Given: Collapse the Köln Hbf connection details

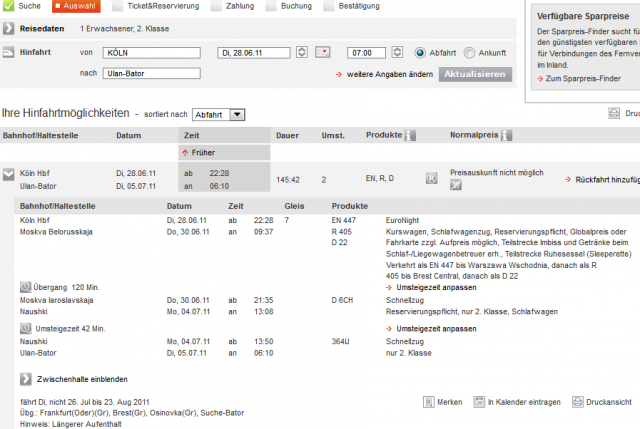Looking at the screenshot, I should (9, 174).
